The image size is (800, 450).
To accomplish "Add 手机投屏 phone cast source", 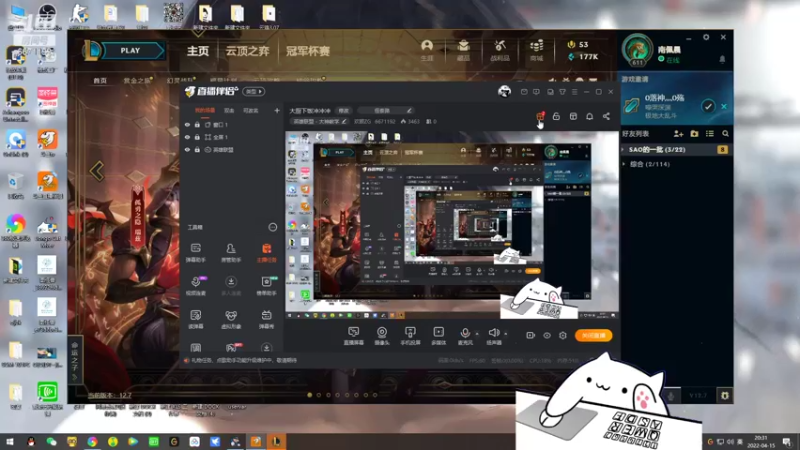I will click(x=410, y=336).
